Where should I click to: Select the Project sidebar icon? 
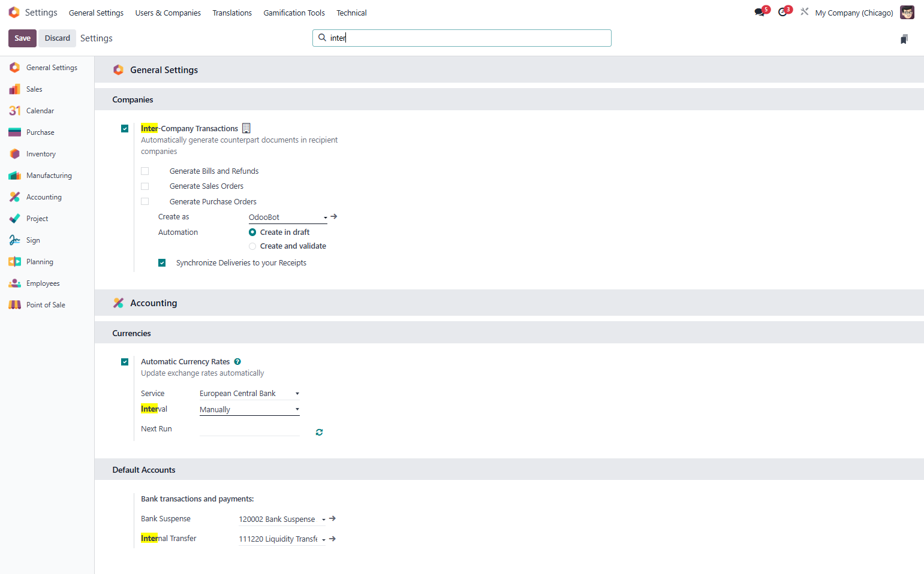click(x=14, y=219)
